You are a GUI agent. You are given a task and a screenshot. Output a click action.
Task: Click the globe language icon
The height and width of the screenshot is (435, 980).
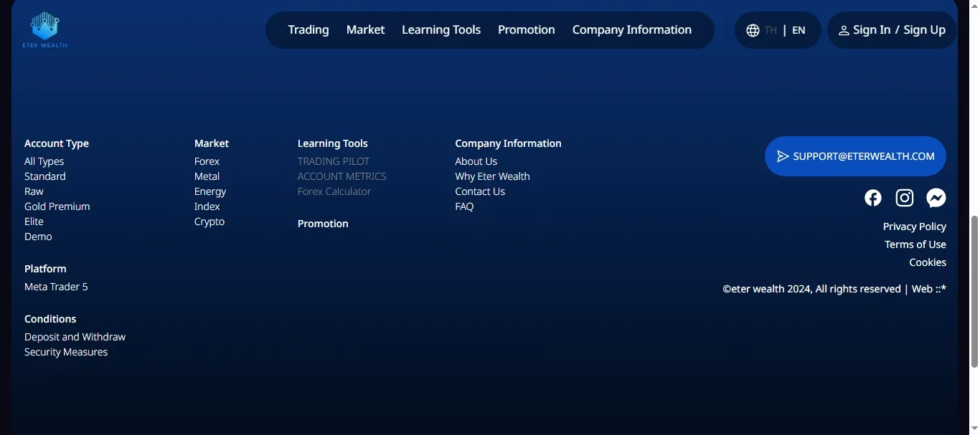point(753,30)
